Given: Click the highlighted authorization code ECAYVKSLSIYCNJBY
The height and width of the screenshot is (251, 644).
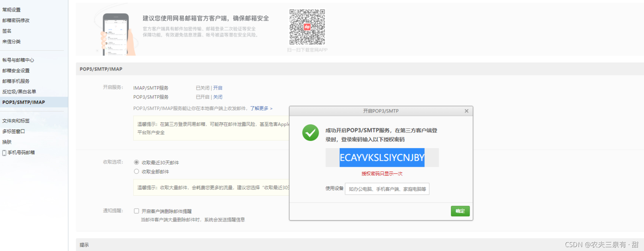Looking at the screenshot, I should tap(382, 158).
